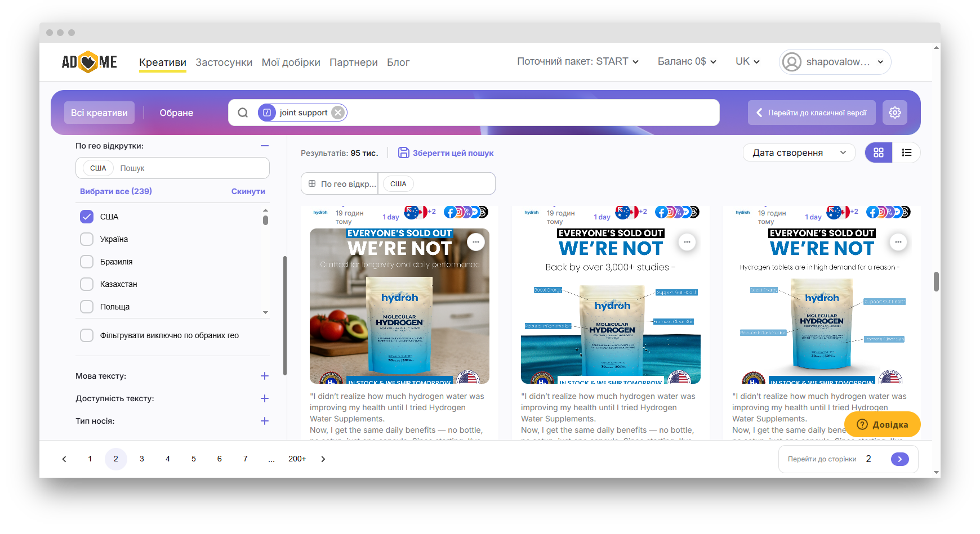Switch to list view layout

pyautogui.click(x=906, y=152)
